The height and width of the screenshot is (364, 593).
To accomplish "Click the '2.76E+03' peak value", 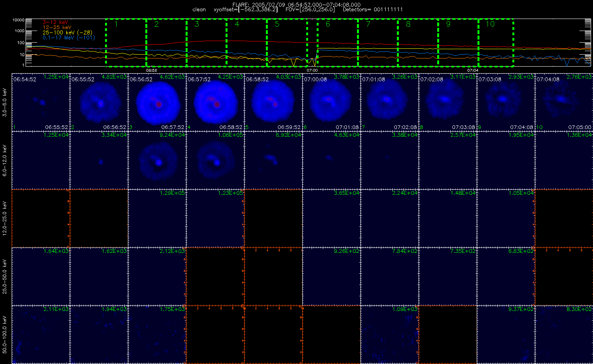I will point(579,77).
